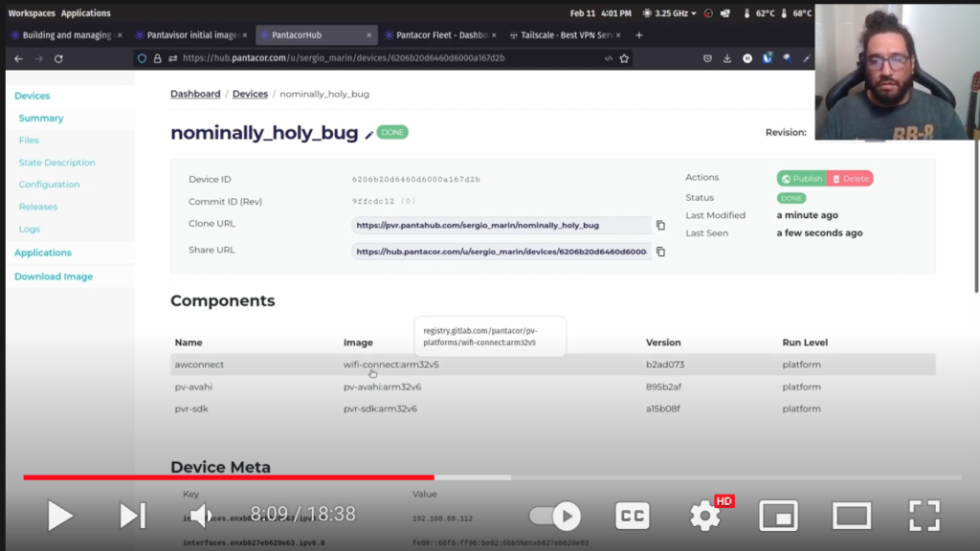Screen dimensions: 980x551
Task: Reload the current page
Action: (x=58, y=58)
